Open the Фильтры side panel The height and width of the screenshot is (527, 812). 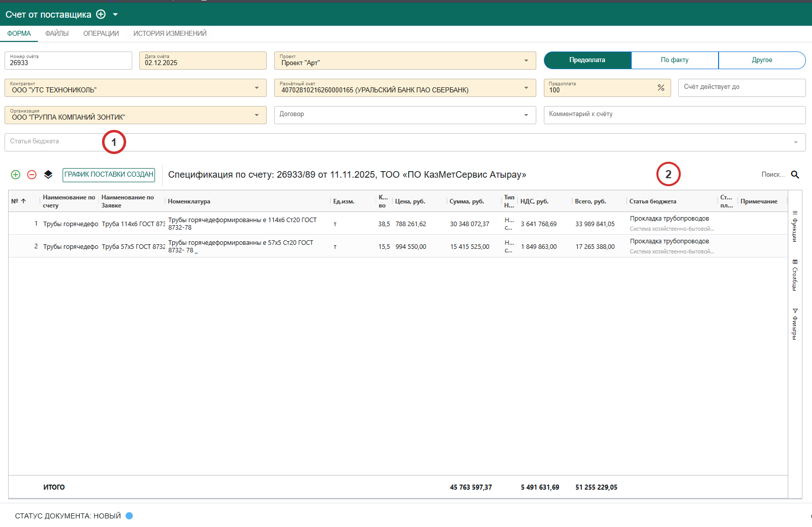point(795,324)
